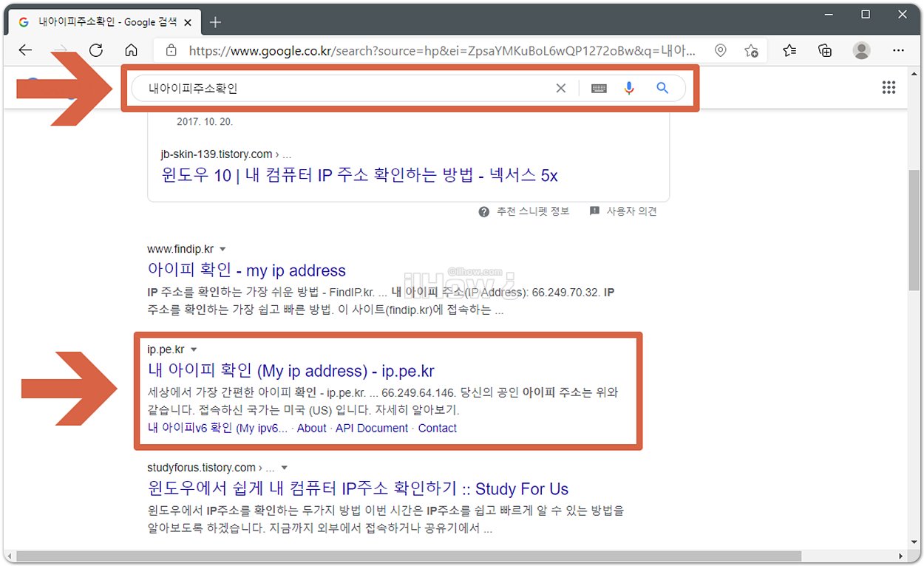Open the 내 아이피v6 확인 sitelink
The height and width of the screenshot is (566, 924).
click(x=218, y=428)
